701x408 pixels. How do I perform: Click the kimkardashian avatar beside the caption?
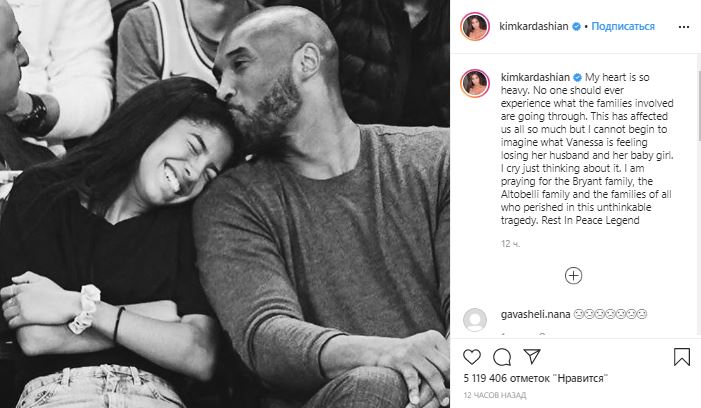tap(475, 83)
